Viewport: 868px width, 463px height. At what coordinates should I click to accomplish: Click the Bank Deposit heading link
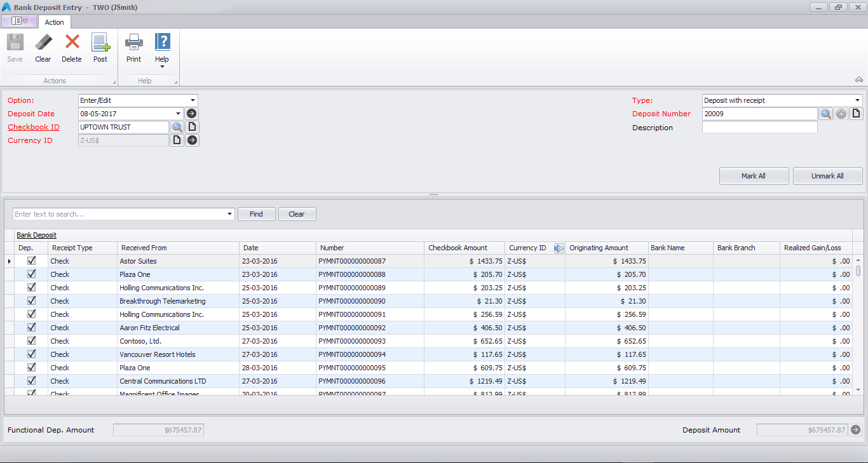(36, 235)
